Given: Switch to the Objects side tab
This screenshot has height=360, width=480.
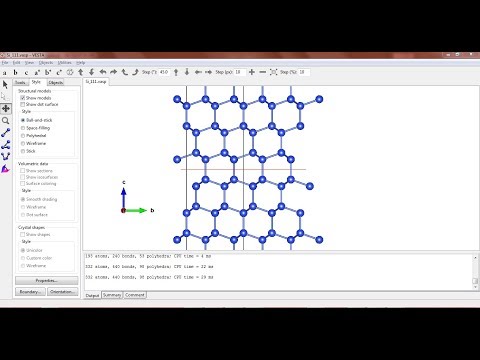Looking at the screenshot, I should pos(55,83).
